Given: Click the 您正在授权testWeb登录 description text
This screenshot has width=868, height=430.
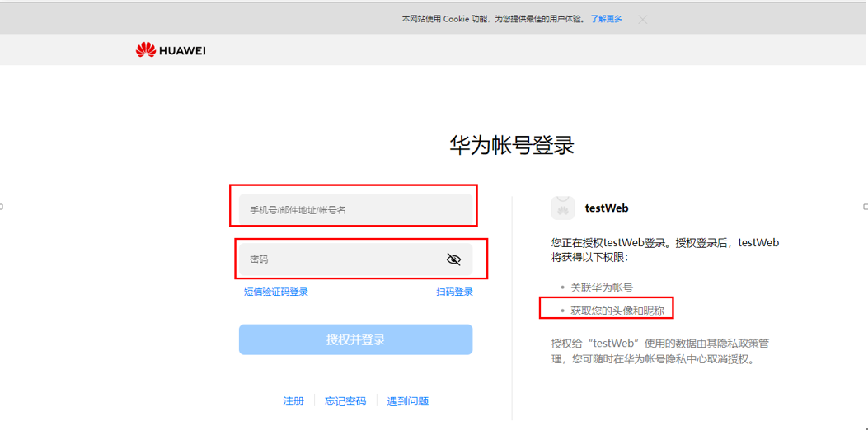Looking at the screenshot, I should click(665, 250).
